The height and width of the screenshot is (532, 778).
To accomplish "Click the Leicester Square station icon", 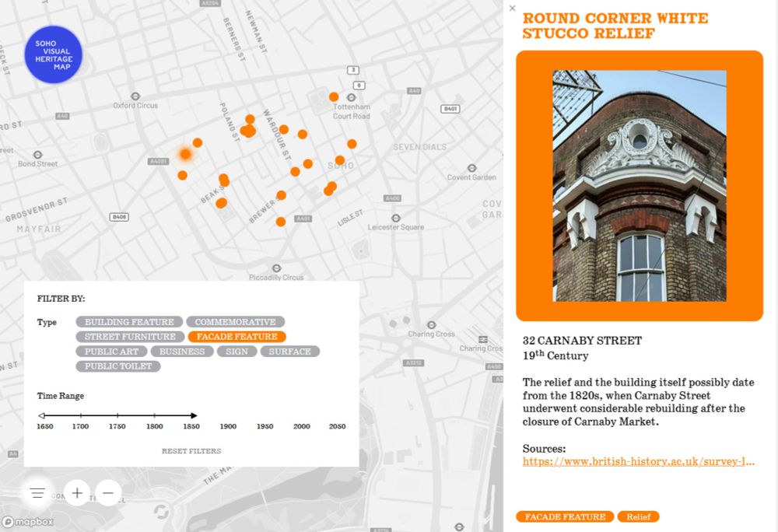I will click(x=395, y=218).
